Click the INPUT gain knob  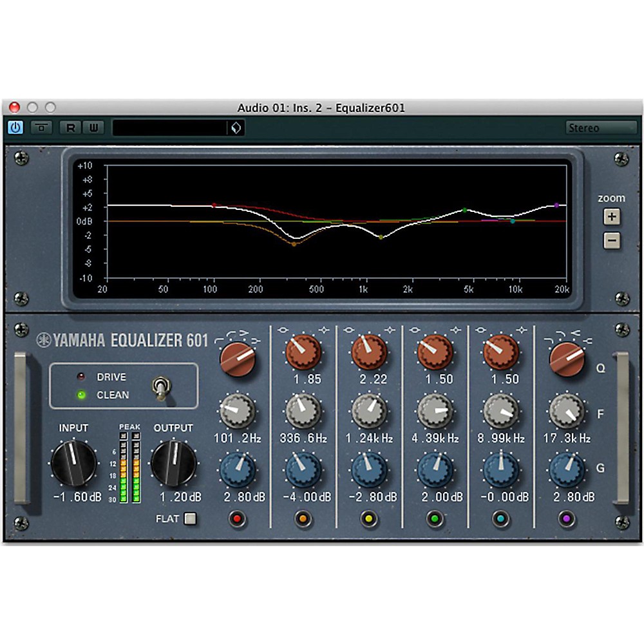click(73, 463)
